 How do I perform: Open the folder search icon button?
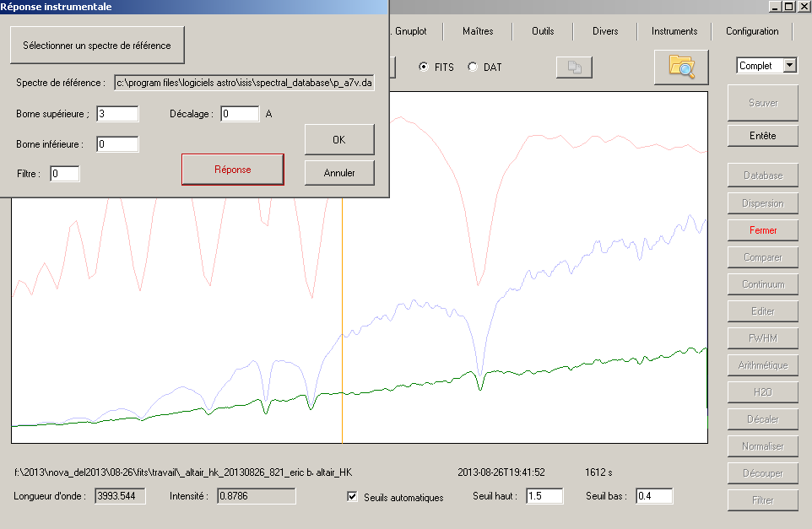pos(680,67)
